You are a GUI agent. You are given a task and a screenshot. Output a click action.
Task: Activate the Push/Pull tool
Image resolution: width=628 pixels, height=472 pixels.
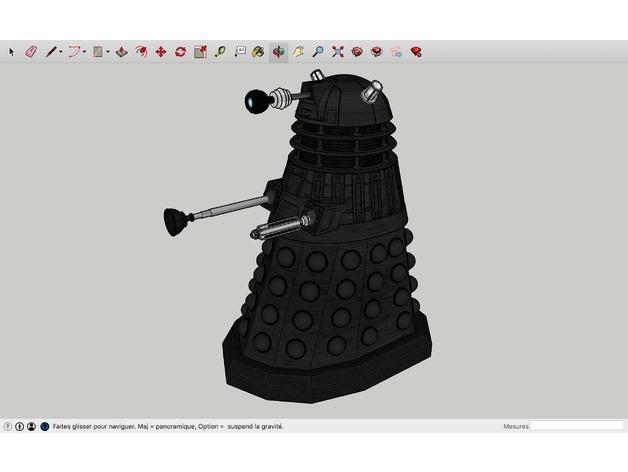(x=122, y=52)
